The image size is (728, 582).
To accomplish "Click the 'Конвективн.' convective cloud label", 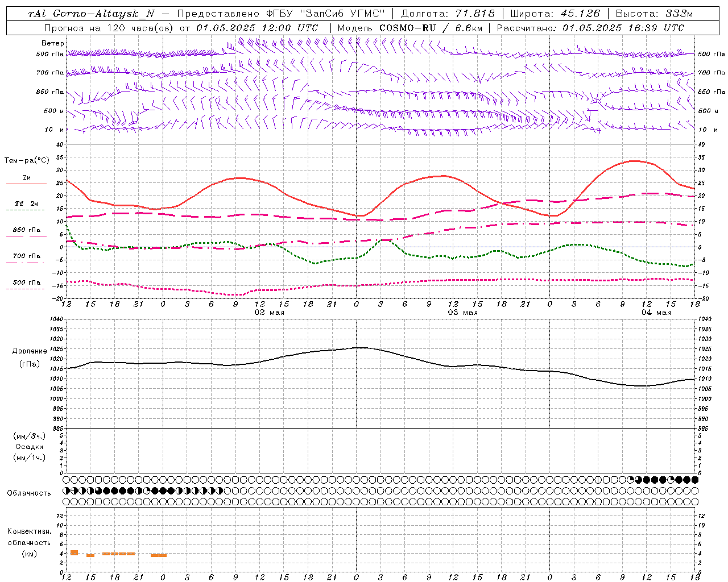I will (x=30, y=531).
